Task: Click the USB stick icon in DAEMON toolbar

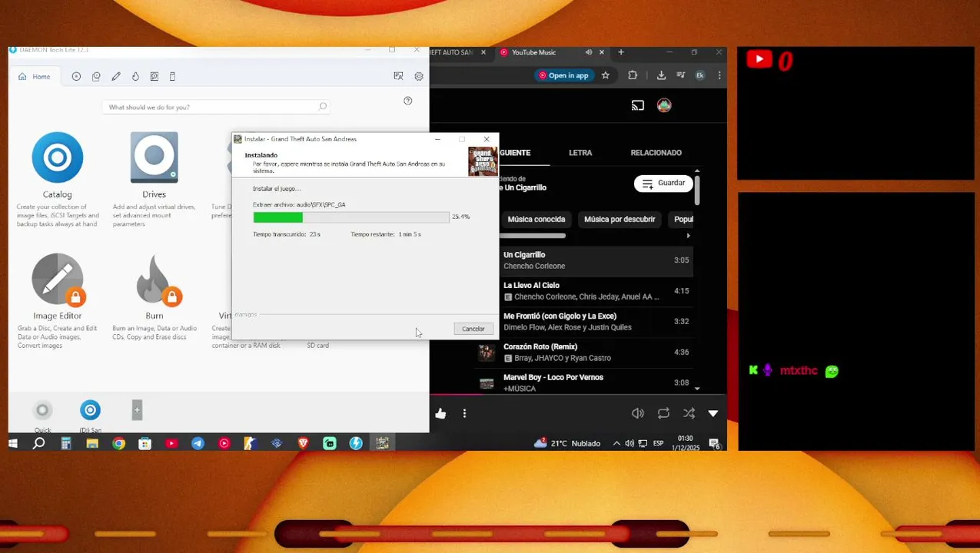Action: (x=172, y=77)
